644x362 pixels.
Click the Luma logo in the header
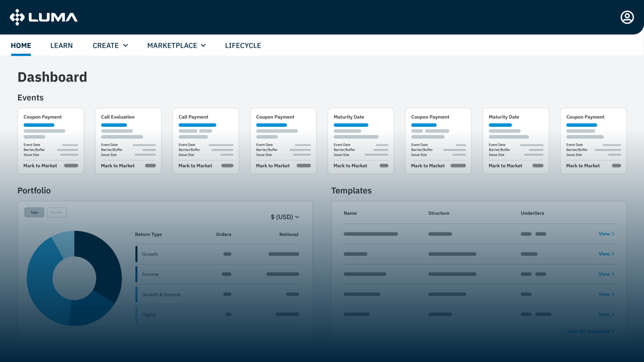[44, 17]
